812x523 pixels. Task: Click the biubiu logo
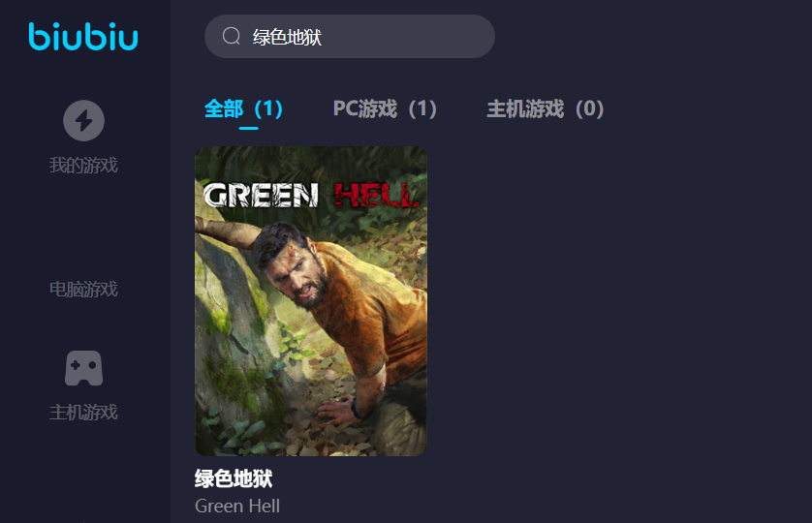pyautogui.click(x=83, y=37)
